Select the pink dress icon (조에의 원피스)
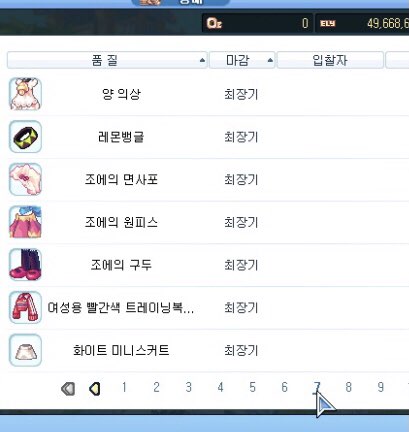 click(25, 222)
